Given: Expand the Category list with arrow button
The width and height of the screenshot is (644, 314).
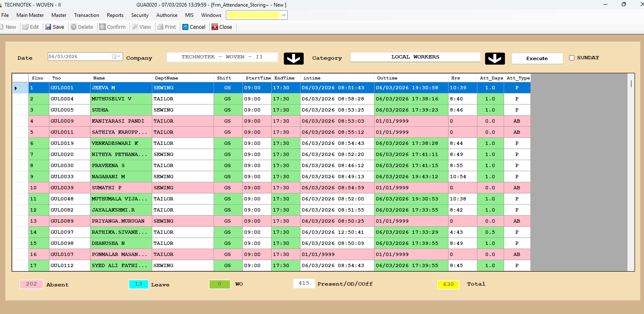Looking at the screenshot, I should [x=495, y=59].
